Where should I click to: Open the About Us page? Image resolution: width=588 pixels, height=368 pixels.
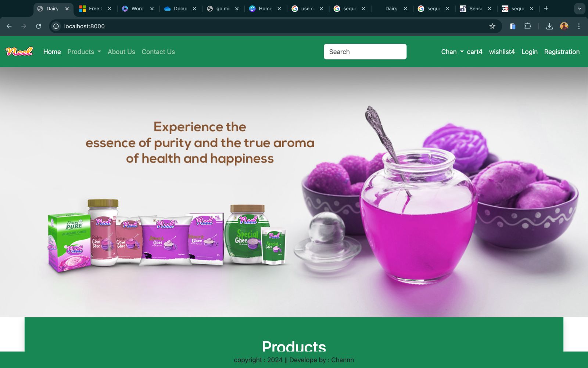(x=121, y=52)
